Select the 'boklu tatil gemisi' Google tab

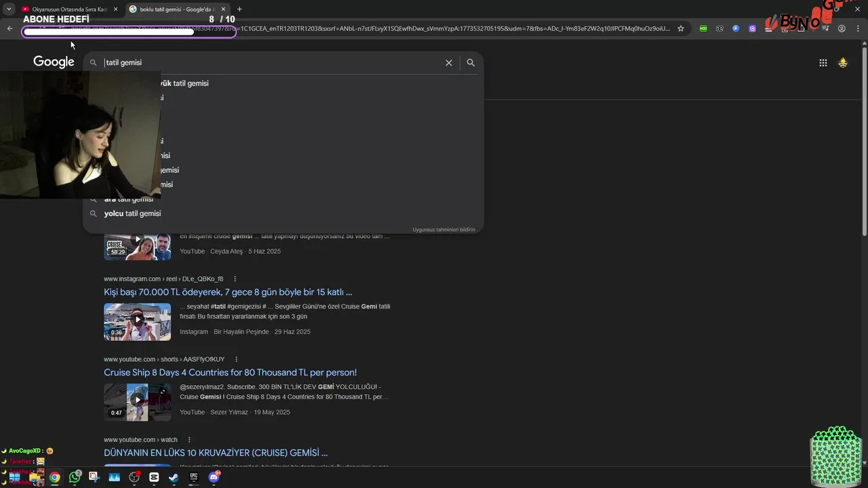tap(177, 9)
